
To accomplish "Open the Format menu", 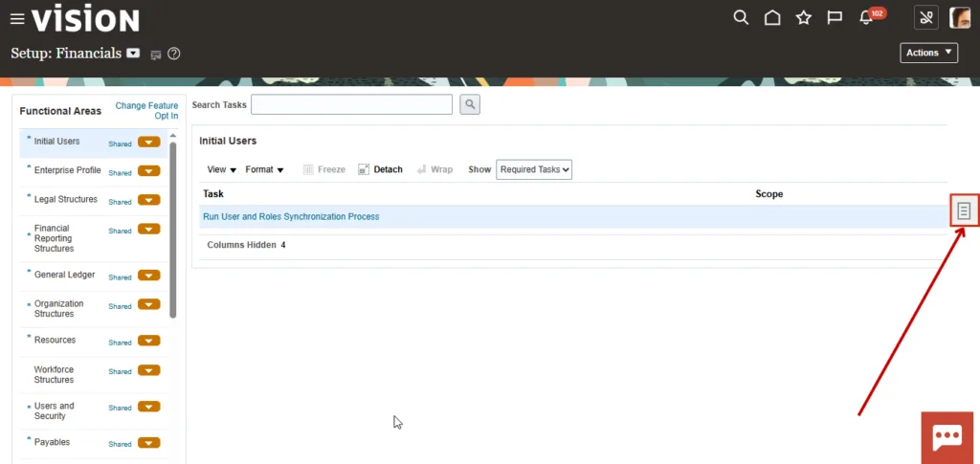I will click(x=264, y=169).
